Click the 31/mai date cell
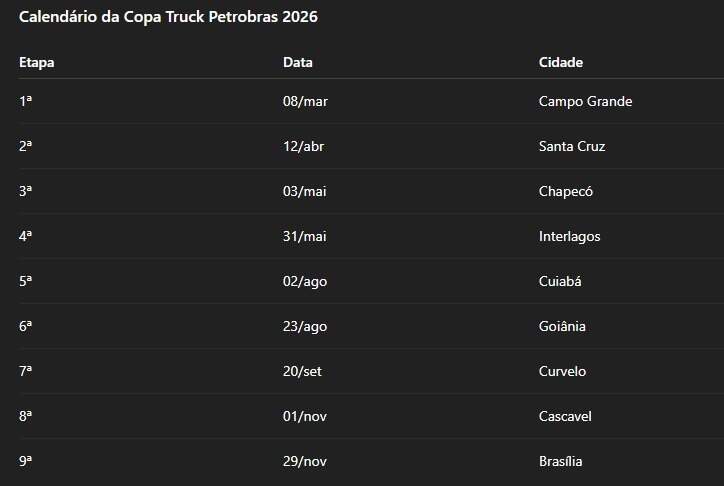The height and width of the screenshot is (486, 724). coord(304,236)
